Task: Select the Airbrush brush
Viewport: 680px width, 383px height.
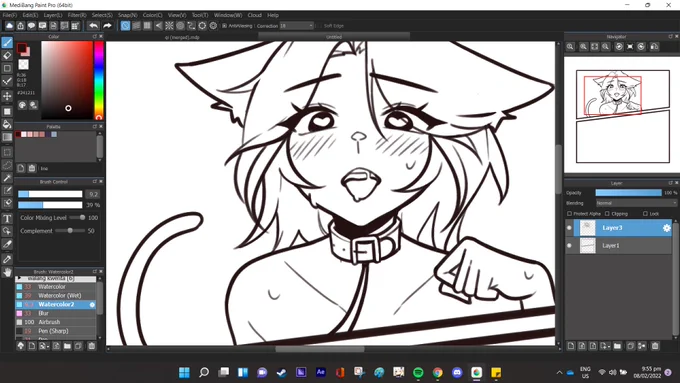Action: [56, 322]
